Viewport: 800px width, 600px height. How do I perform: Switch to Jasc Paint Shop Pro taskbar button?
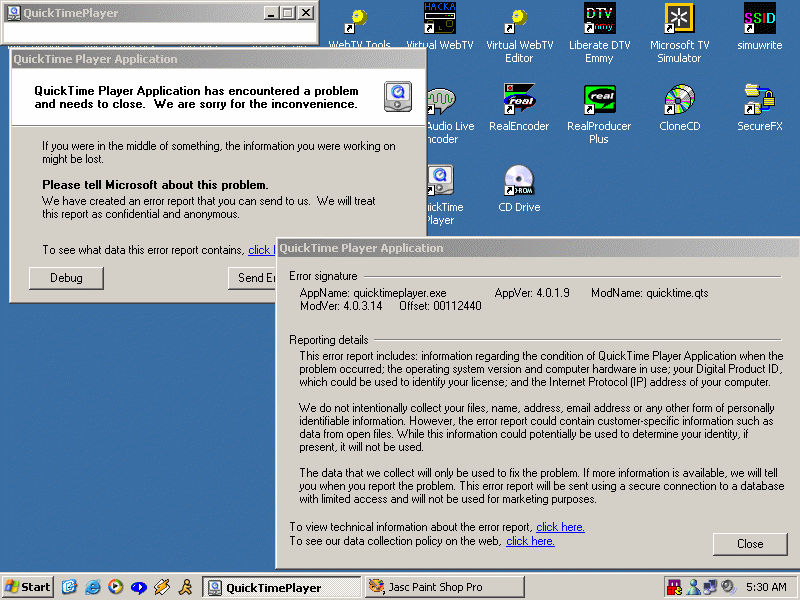tap(443, 587)
